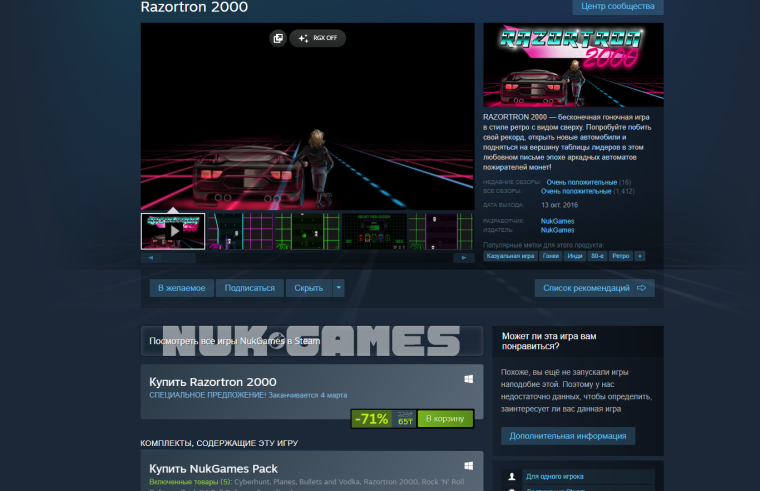Image resolution: width=760 pixels, height=491 pixels.
Task: Open the publisher NukGames link
Action: (557, 230)
